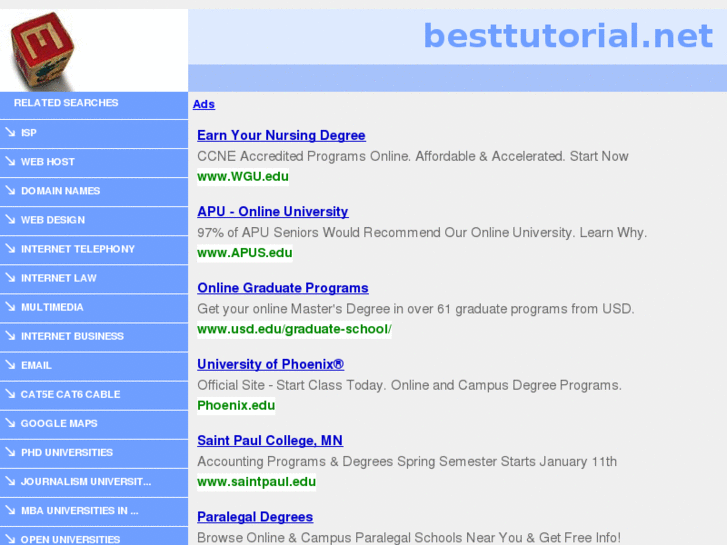Click the arrow icon beside INTERNET BUSINESS

click(x=11, y=336)
